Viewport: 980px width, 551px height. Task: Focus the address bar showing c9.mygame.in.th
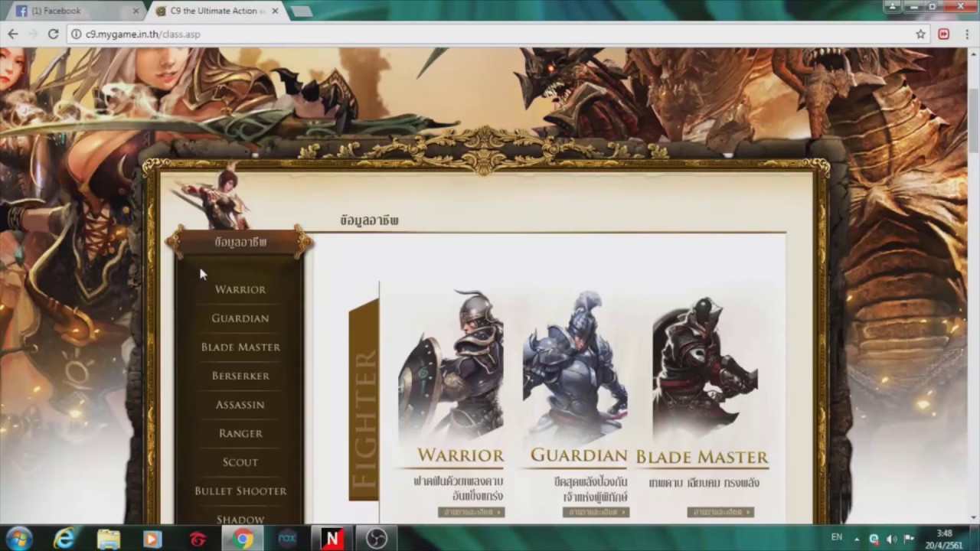pyautogui.click(x=490, y=34)
